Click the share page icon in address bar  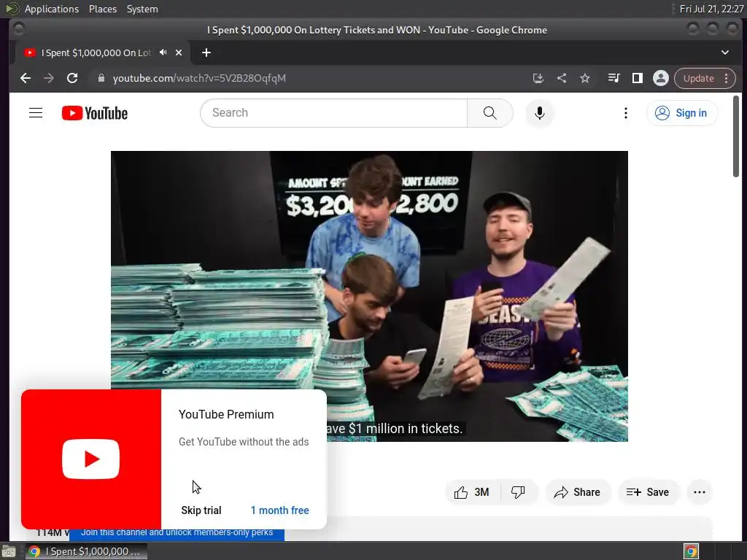[562, 78]
